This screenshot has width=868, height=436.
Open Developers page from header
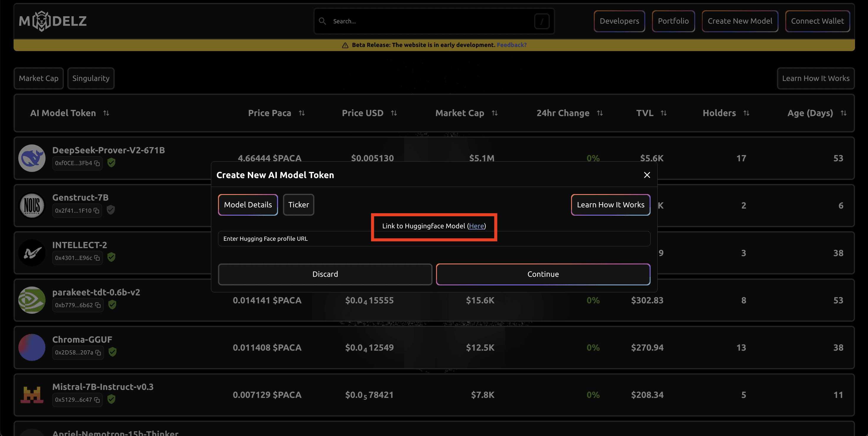point(619,21)
